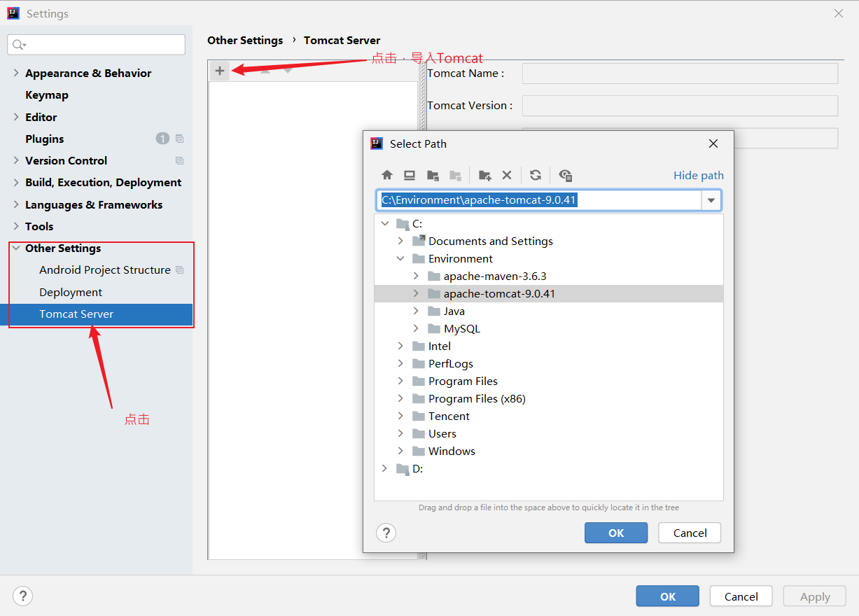Viewport: 859px width, 616px height.
Task: Click the Desktop directory icon
Action: (x=410, y=175)
